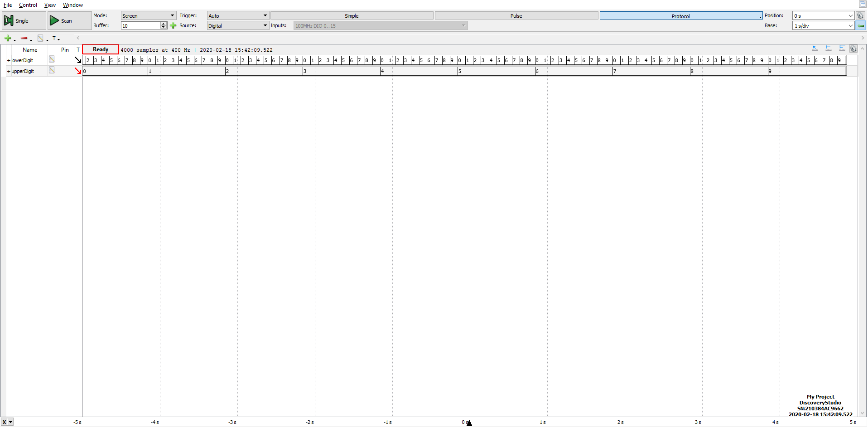The height and width of the screenshot is (428, 868).
Task: Open the upperDigit edit properties icon
Action: tap(52, 70)
